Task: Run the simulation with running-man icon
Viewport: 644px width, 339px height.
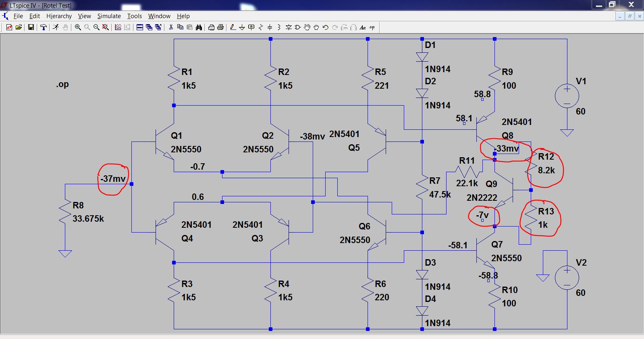Action: [x=56, y=27]
